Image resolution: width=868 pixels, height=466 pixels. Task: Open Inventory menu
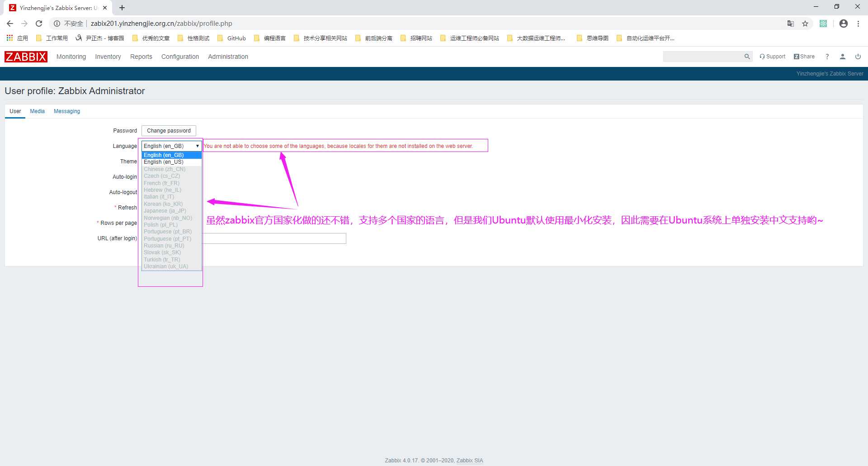[108, 57]
